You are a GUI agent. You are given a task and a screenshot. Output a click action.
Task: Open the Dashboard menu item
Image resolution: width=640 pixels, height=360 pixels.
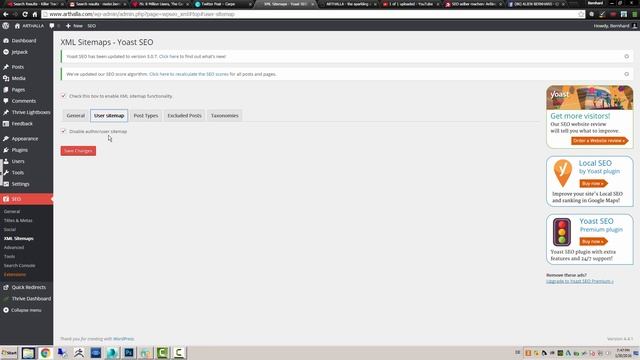(x=24, y=41)
